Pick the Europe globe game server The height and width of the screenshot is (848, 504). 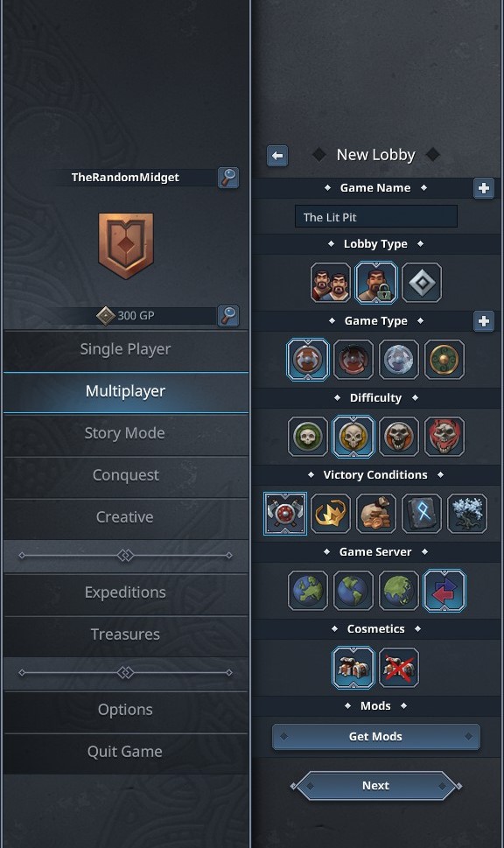pos(308,590)
